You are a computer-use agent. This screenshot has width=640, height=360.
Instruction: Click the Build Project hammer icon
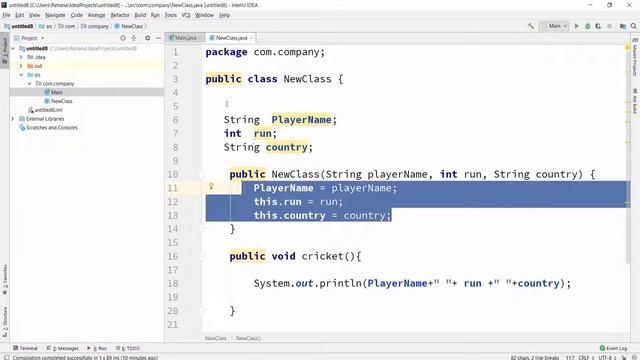tap(531, 26)
